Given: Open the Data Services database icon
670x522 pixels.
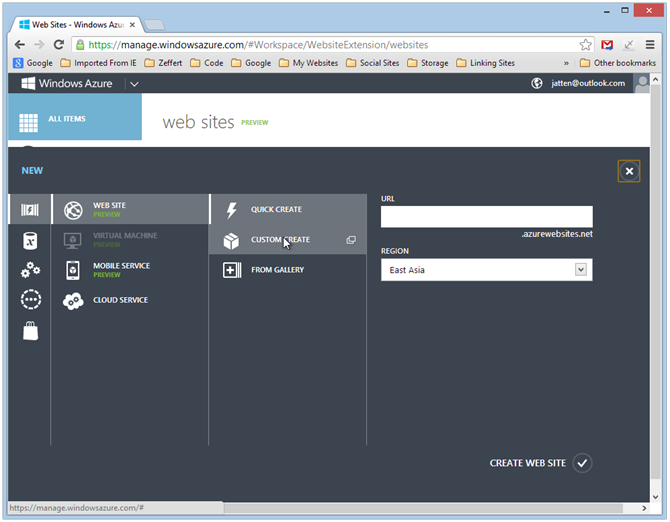Looking at the screenshot, I should point(30,241).
